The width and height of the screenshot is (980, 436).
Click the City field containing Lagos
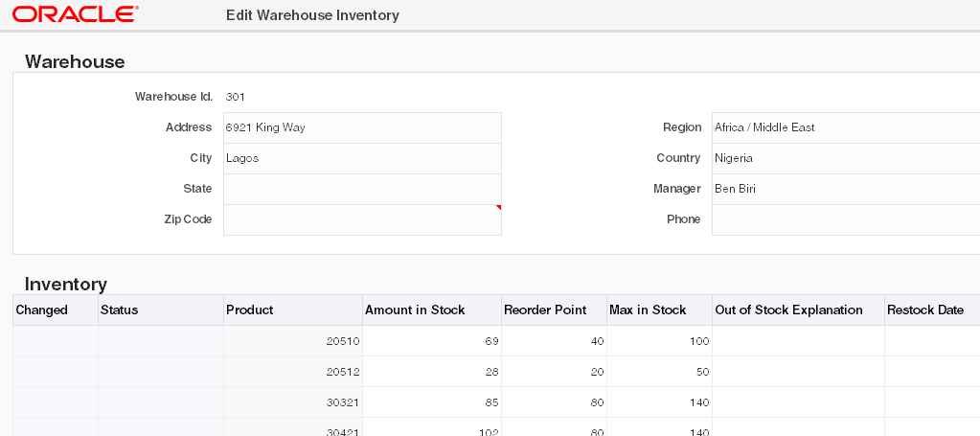pyautogui.click(x=362, y=158)
